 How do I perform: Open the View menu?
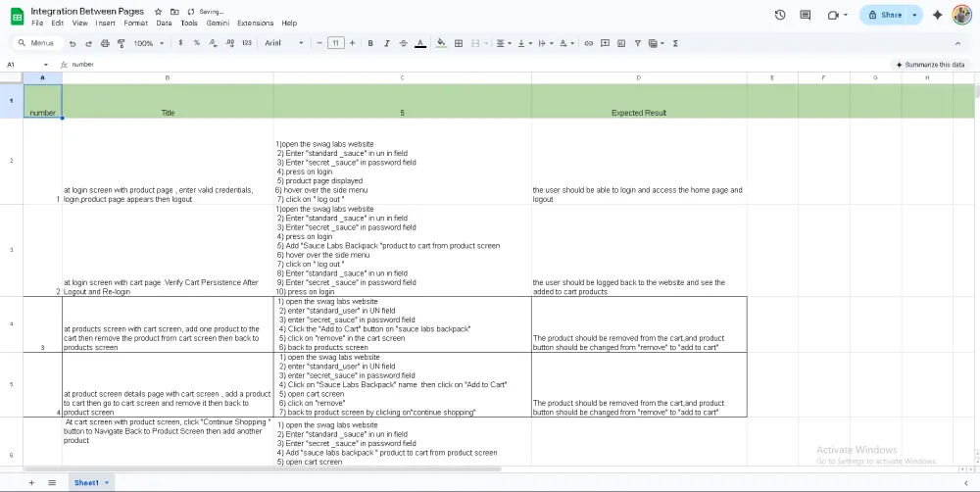[80, 24]
